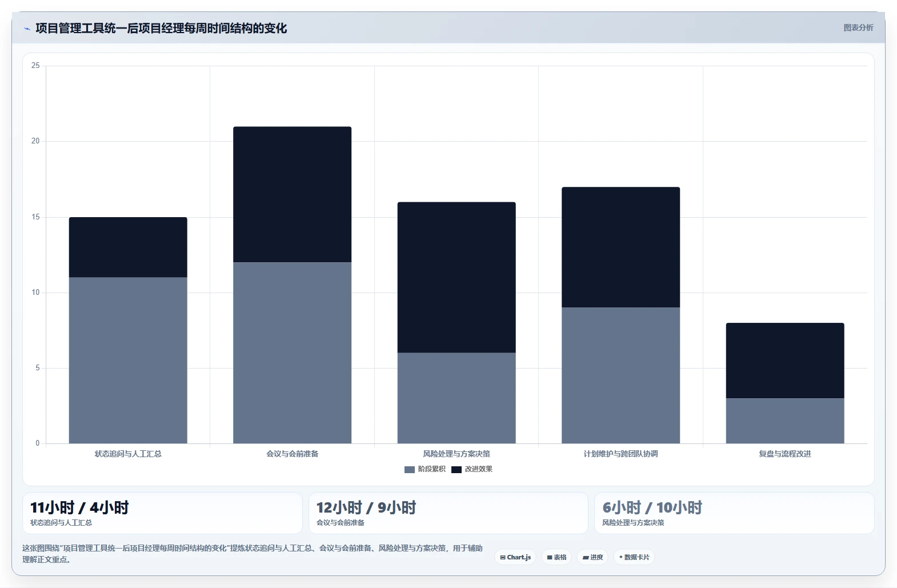Click the 11小时 / 4小时 stat value
Screen dimensions: 897x588
click(79, 507)
